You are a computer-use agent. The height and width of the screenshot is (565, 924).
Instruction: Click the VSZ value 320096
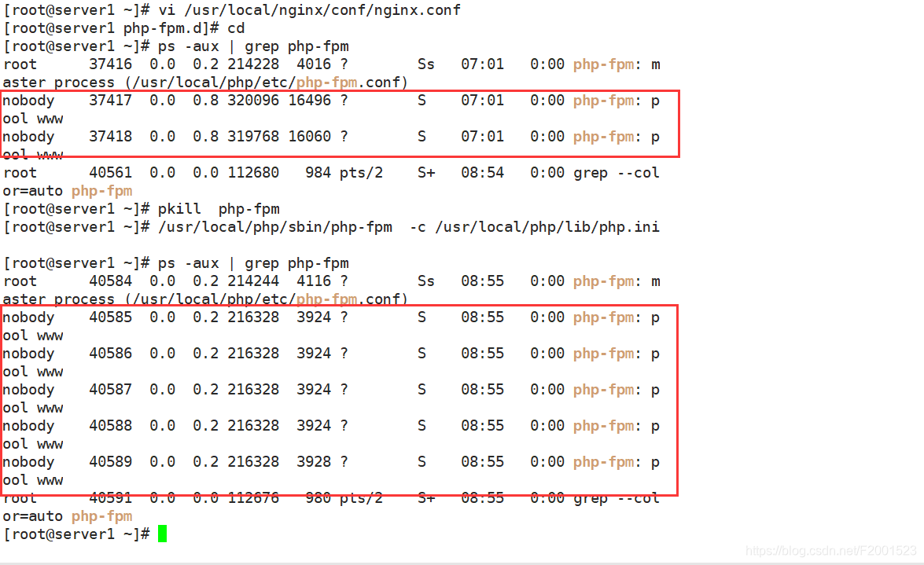click(x=253, y=101)
